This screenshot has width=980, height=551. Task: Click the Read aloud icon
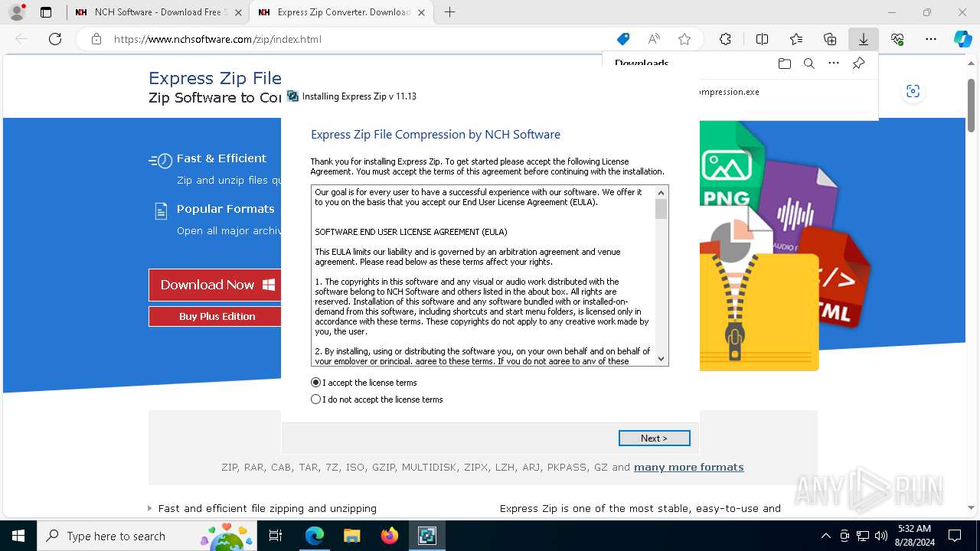tap(654, 39)
